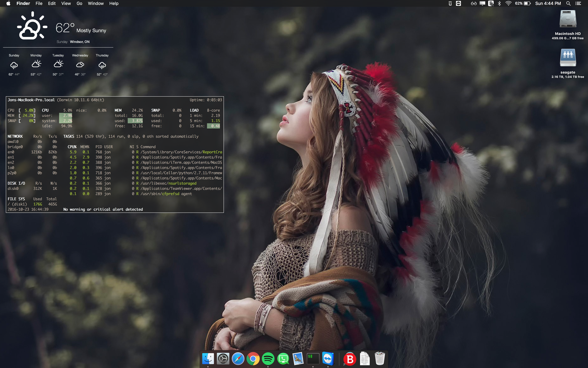This screenshot has height=368, width=588.
Task: Click the TASKS 114 summary line
Action: pos(131,136)
